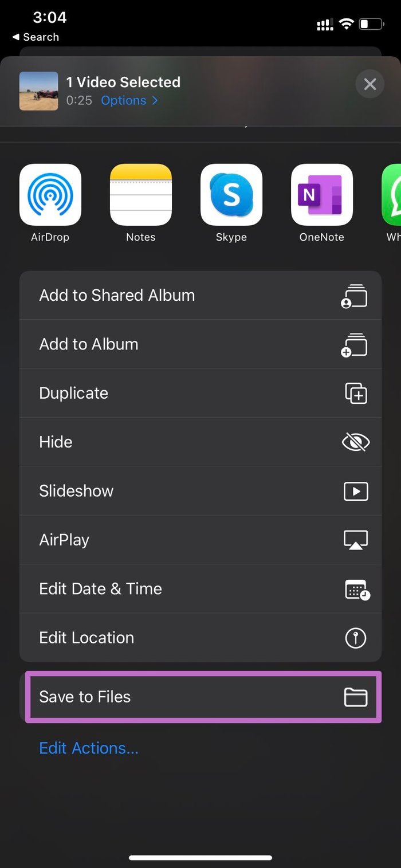Tap the crossed-eye Hide icon
Image resolution: width=401 pixels, height=868 pixels.
click(x=356, y=442)
